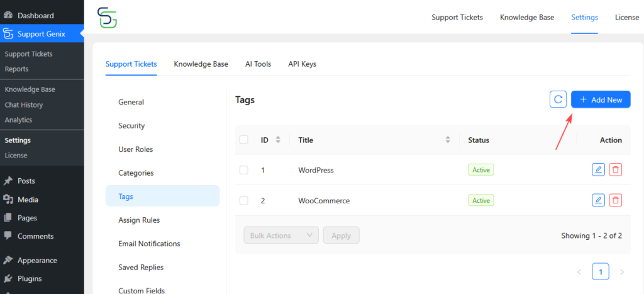The height and width of the screenshot is (294, 644).
Task: Delete the WordPress tag
Action: [615, 169]
